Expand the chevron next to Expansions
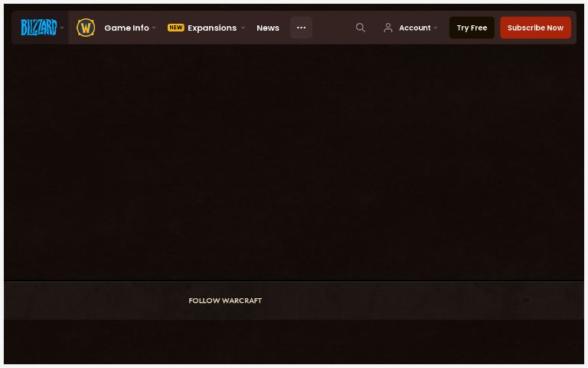 (243, 28)
